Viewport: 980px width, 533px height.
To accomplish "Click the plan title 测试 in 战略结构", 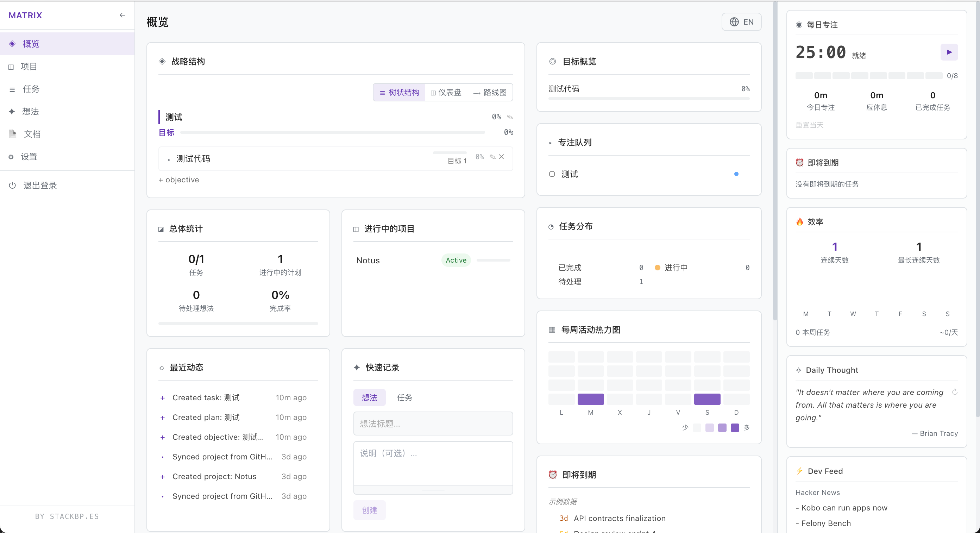I will pyautogui.click(x=174, y=117).
